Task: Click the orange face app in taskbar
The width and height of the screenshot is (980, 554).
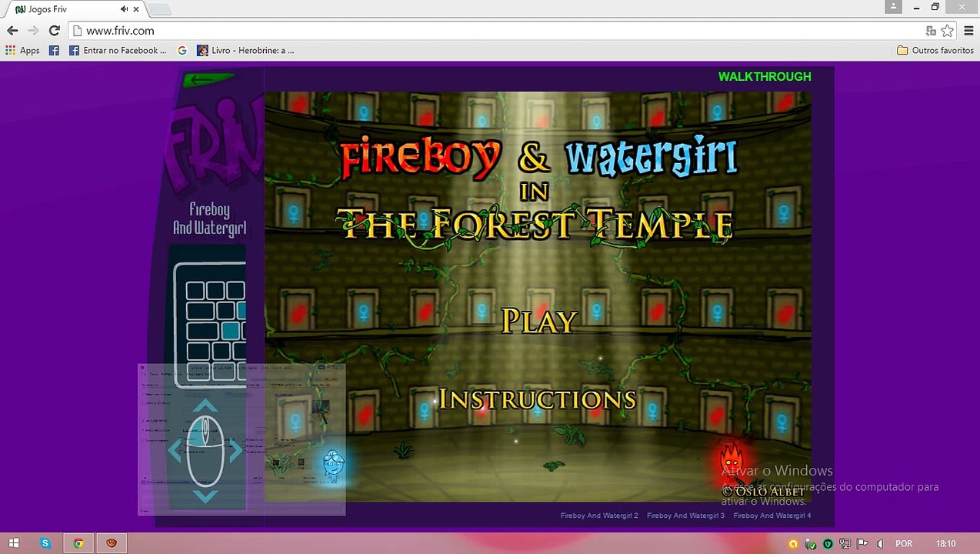Action: click(x=112, y=543)
